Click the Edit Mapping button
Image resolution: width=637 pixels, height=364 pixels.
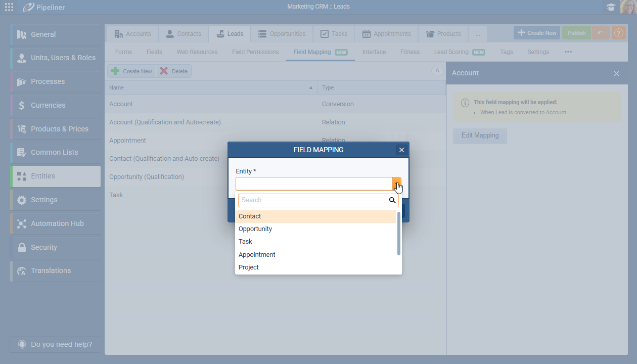coord(480,135)
